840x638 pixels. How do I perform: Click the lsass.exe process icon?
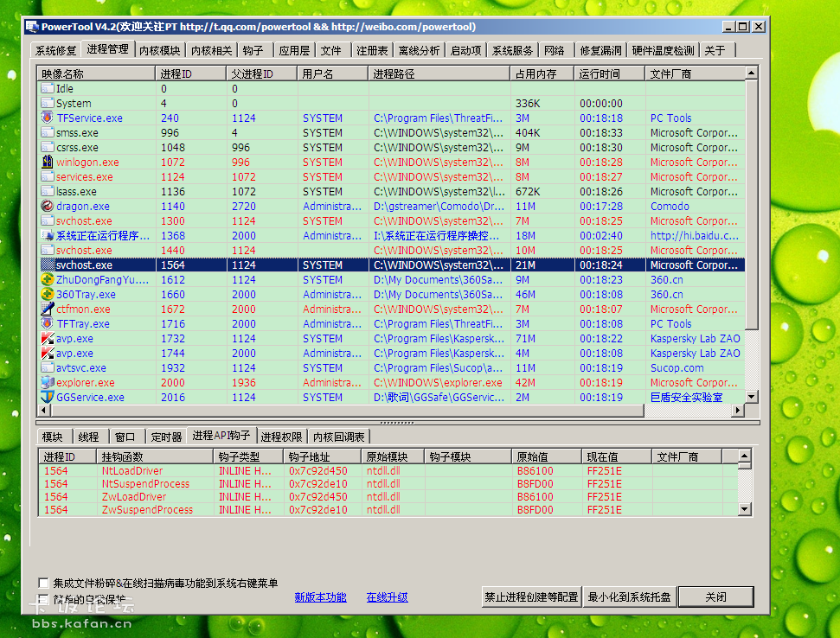pyautogui.click(x=48, y=191)
